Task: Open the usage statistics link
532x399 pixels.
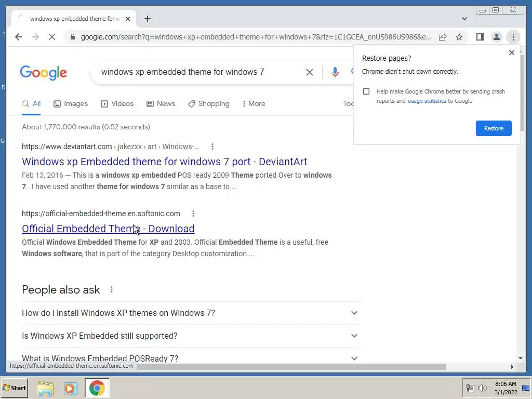Action: [x=427, y=101]
